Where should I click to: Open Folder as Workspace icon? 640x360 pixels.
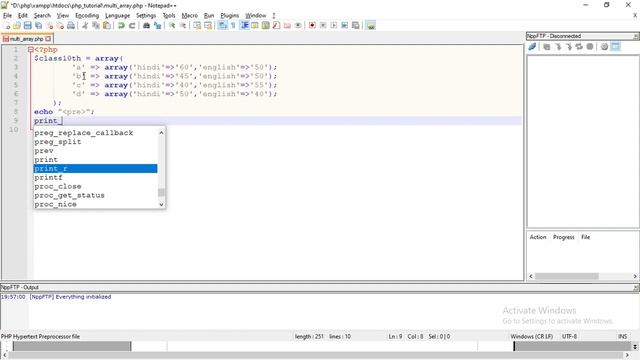[287, 26]
